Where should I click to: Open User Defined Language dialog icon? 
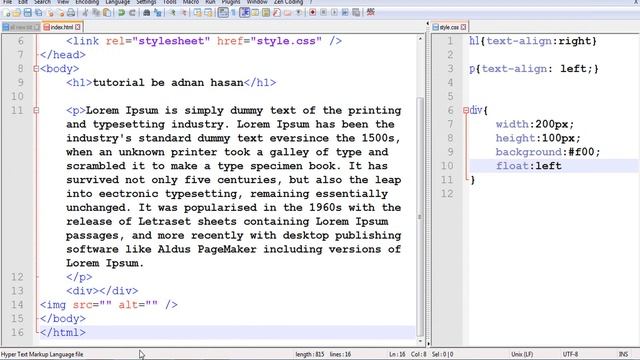pos(255,13)
